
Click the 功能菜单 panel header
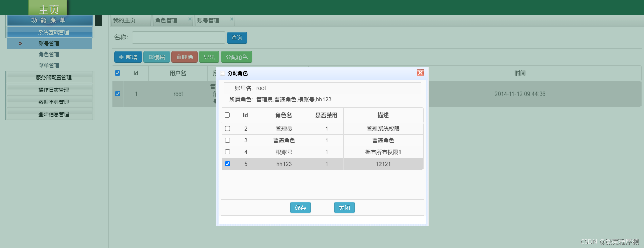pyautogui.click(x=50, y=20)
